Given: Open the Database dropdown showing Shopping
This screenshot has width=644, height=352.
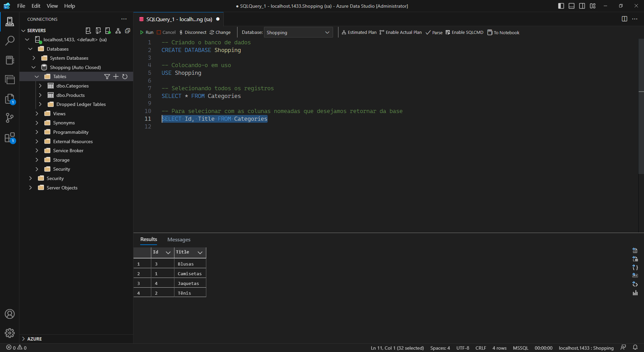Looking at the screenshot, I should click(x=298, y=33).
